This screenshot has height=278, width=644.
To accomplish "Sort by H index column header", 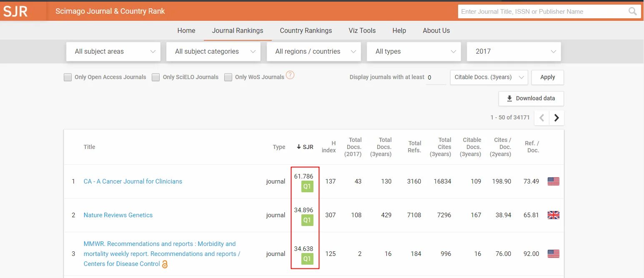I will coord(329,147).
